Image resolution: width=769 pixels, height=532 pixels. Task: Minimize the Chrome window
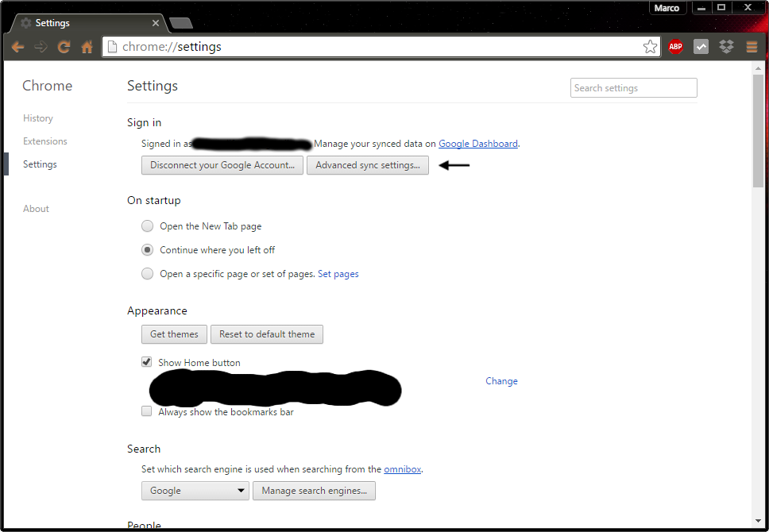click(701, 8)
